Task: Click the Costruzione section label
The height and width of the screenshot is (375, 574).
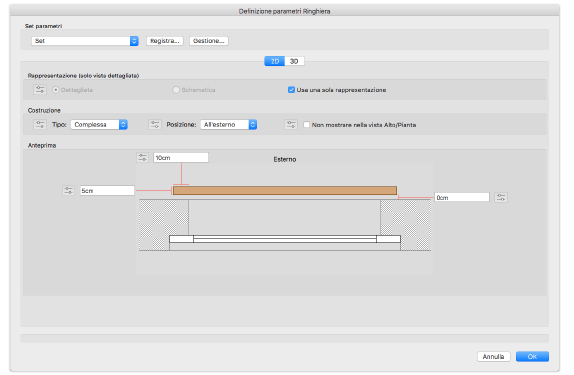Action: click(x=44, y=110)
